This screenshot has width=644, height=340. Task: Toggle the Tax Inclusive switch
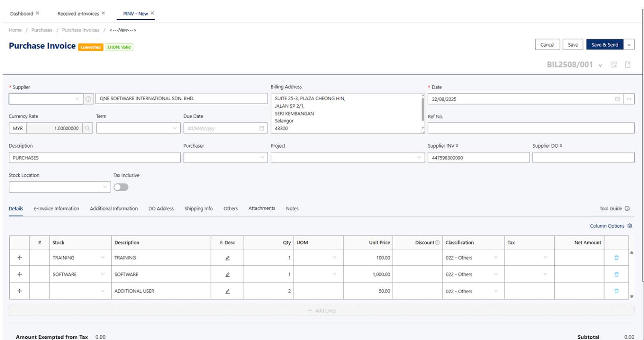(121, 187)
